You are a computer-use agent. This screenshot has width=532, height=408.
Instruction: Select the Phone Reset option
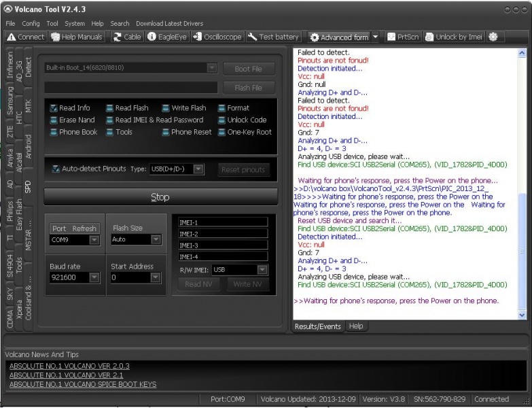(x=166, y=132)
